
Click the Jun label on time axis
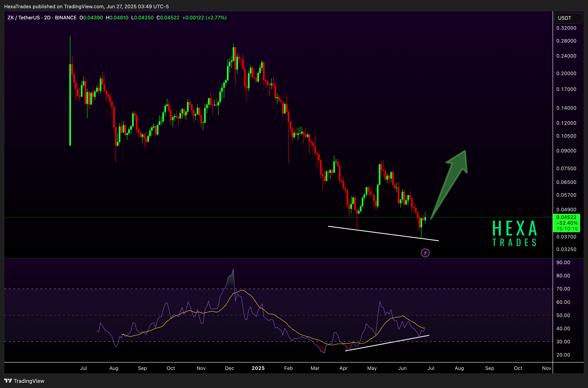[402, 368]
